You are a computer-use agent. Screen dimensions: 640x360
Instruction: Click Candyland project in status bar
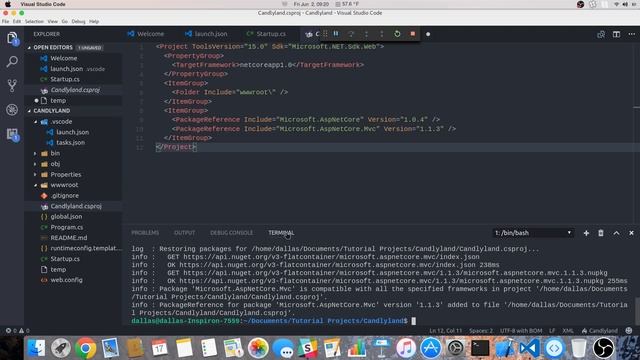click(600, 331)
